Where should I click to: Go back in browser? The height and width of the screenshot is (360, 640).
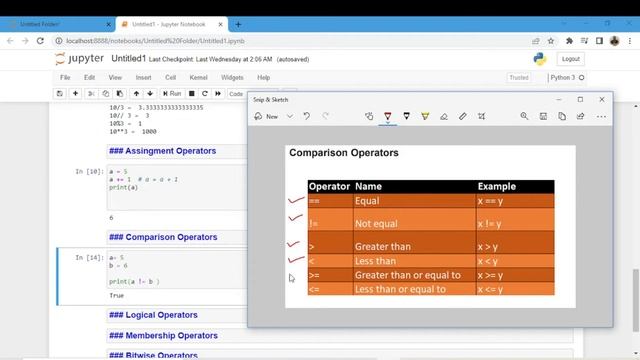point(10,41)
